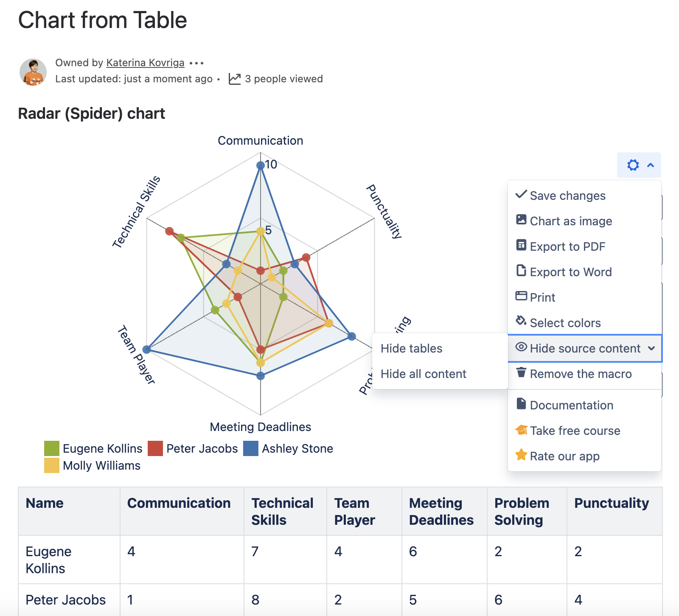The width and height of the screenshot is (679, 616).
Task: Select Hide tables from the submenu
Action: click(411, 348)
